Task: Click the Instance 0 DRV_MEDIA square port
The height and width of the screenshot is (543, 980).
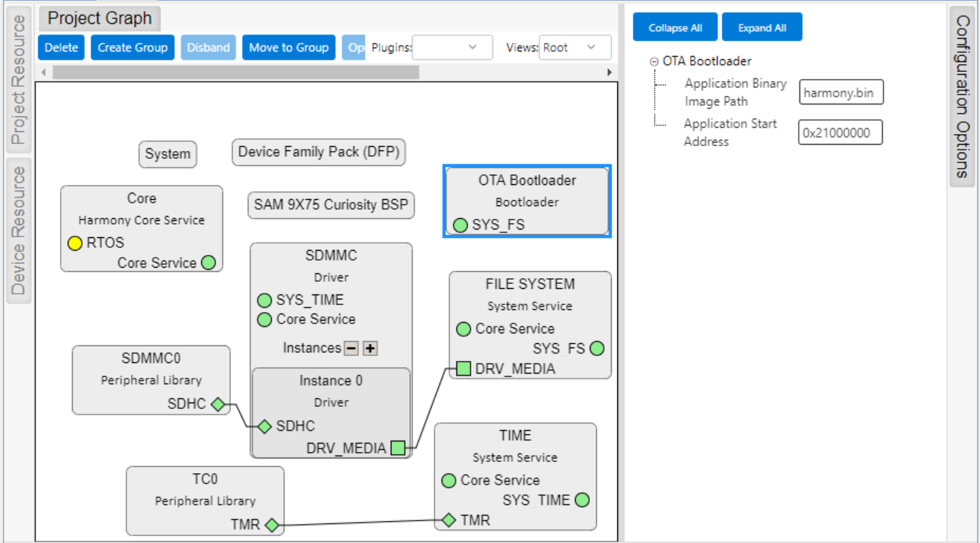Action: point(398,448)
